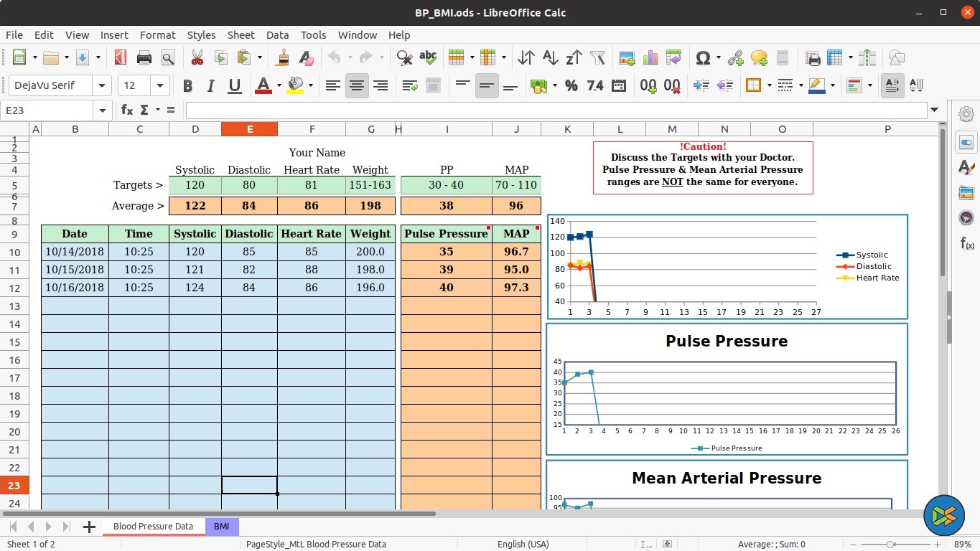This screenshot has height=551, width=980.
Task: Expand the font name dropdown
Action: click(x=102, y=85)
